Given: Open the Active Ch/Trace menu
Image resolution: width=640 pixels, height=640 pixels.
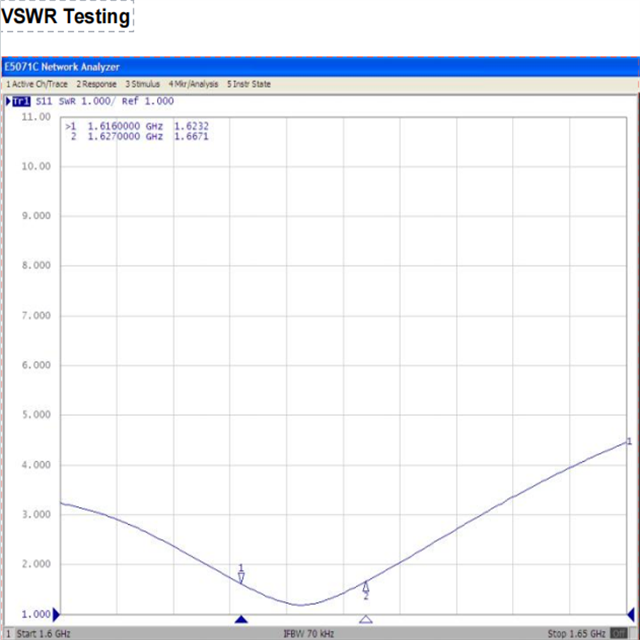Looking at the screenshot, I should [x=37, y=84].
